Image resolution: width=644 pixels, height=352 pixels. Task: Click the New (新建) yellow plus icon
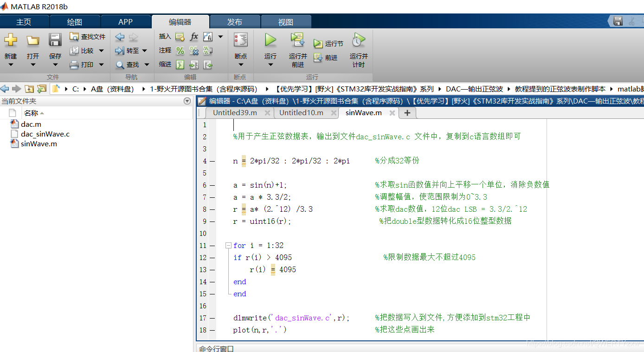11,40
